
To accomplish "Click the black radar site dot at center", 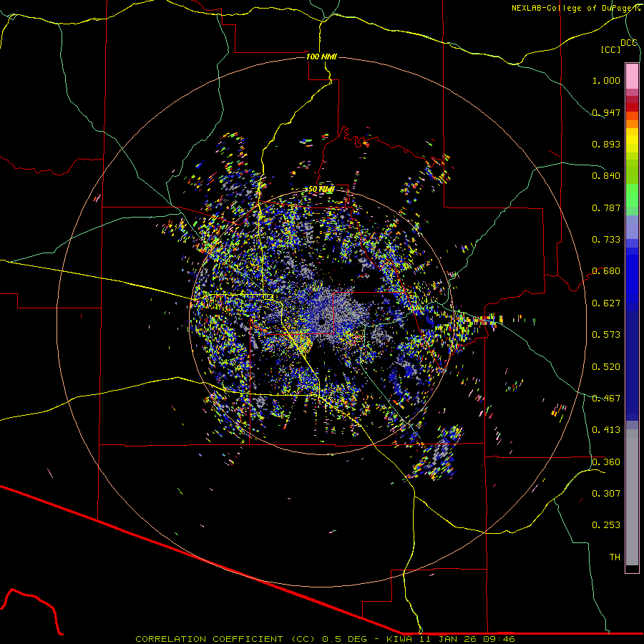I will (321, 321).
